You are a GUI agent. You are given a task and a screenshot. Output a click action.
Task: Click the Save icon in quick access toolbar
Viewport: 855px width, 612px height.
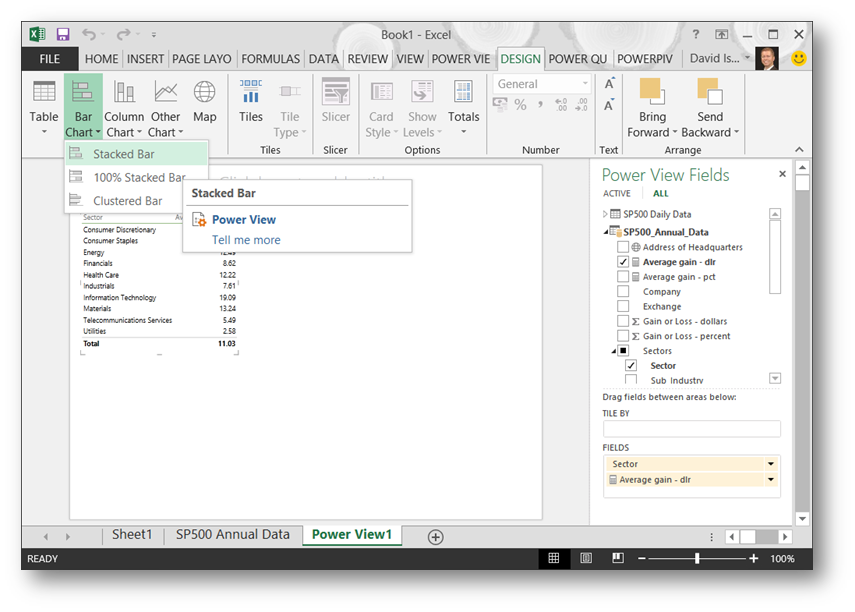(x=63, y=34)
